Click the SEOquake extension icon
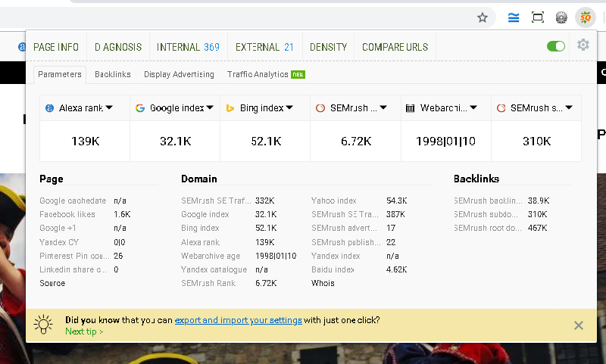The height and width of the screenshot is (364, 606). (585, 17)
